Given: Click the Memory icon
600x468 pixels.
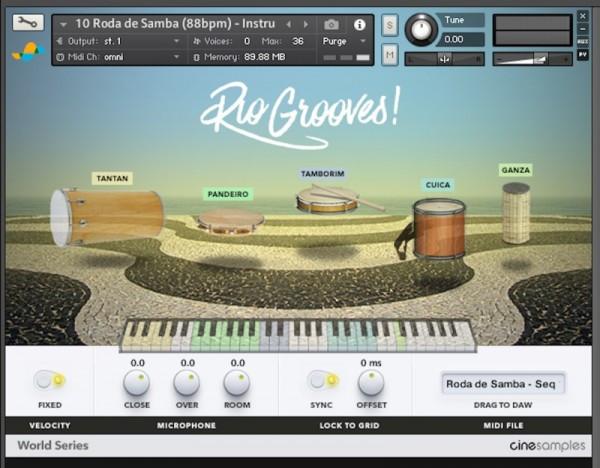Looking at the screenshot, I should (196, 57).
